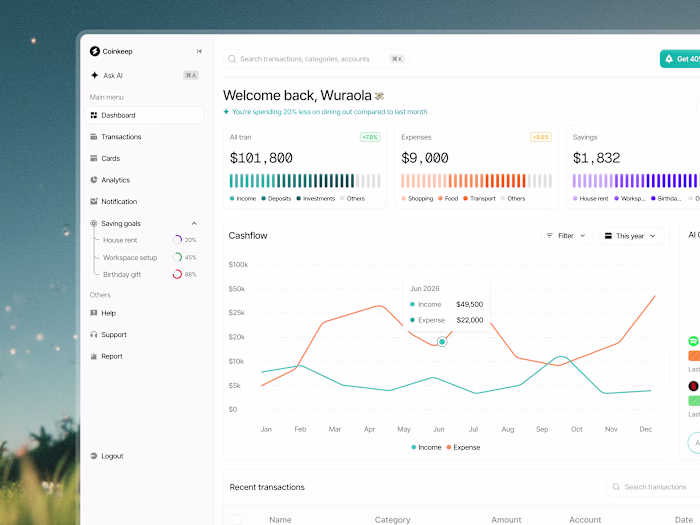Collapse the Saving goals chevron
The image size is (700, 525).
[x=194, y=223]
